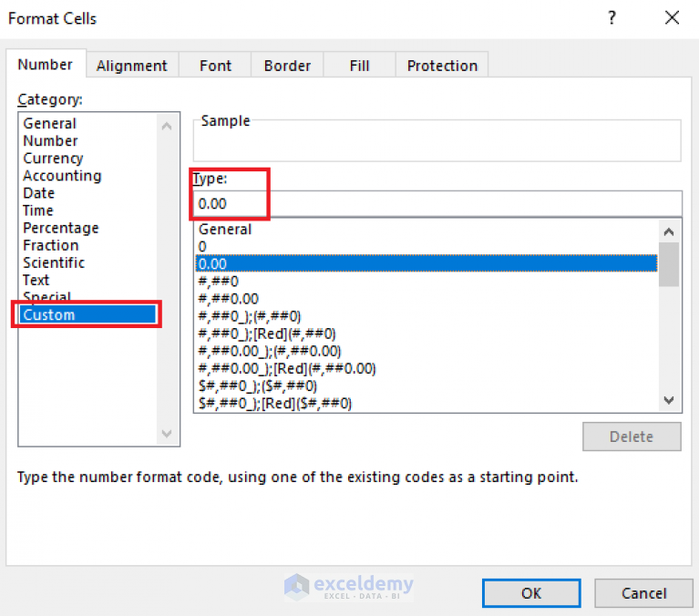Click the down arrow of Type list scrollbar
Screen dimensions: 699x616
669,400
